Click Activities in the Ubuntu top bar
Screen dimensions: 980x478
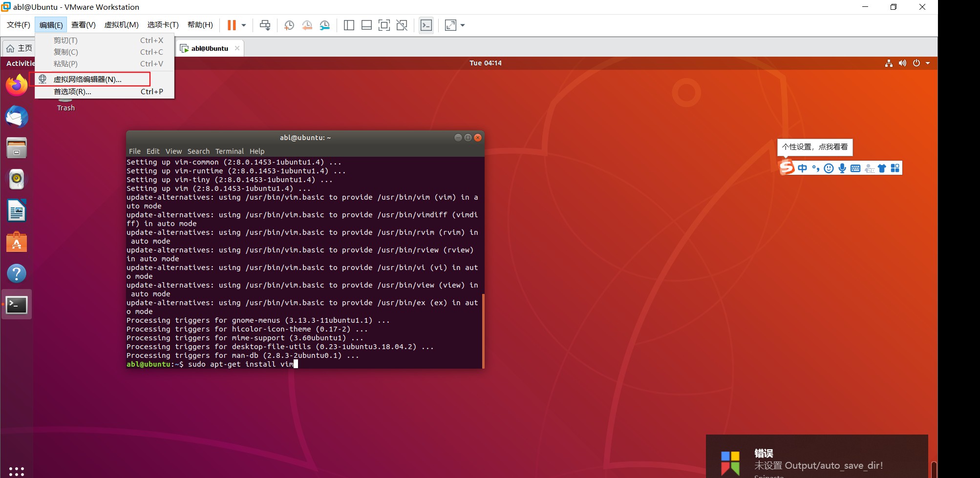[x=21, y=63]
